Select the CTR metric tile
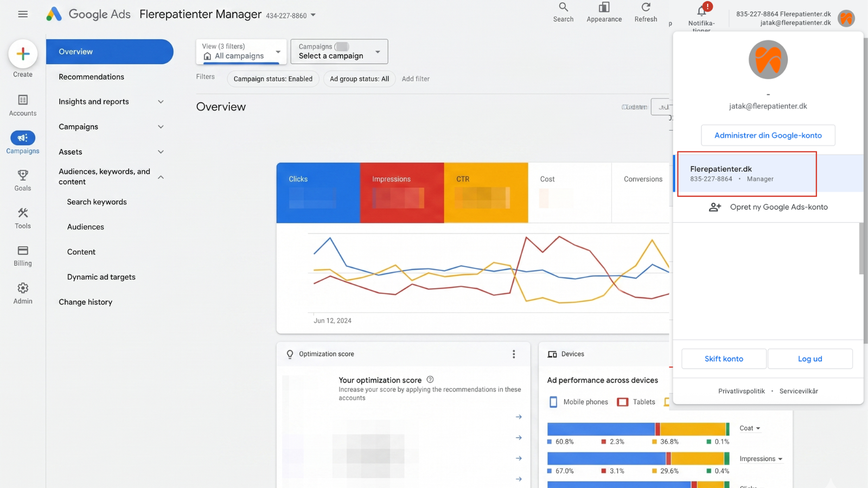868x488 pixels. tap(486, 192)
